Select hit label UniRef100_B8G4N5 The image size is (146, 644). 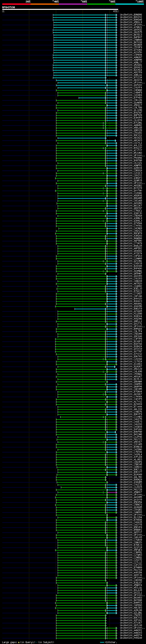point(131,198)
